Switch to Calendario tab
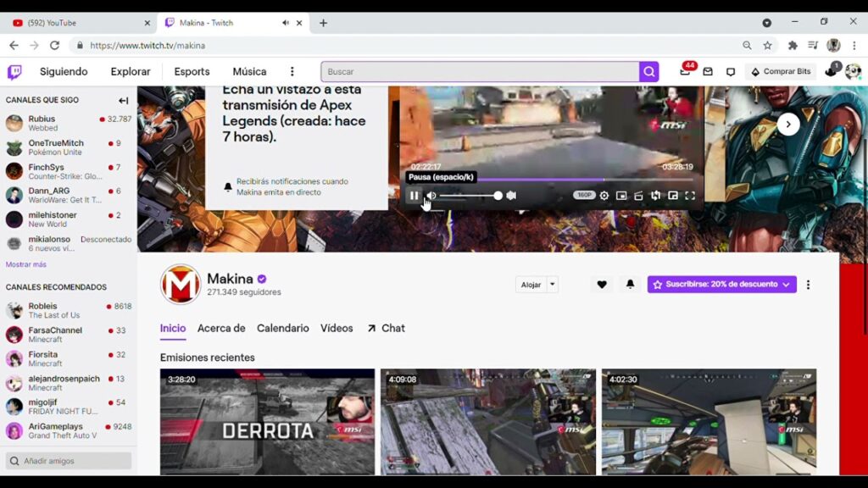The image size is (868, 488). point(282,328)
